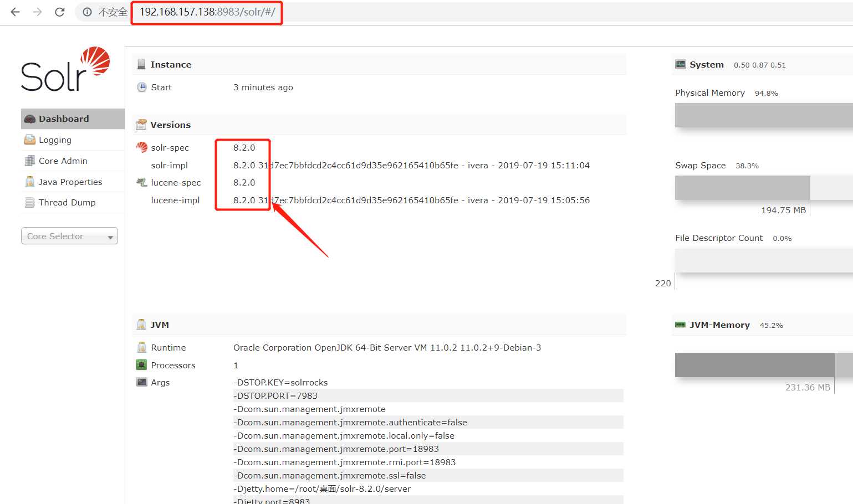Click the red sun icon next to solr-spec

(x=142, y=147)
